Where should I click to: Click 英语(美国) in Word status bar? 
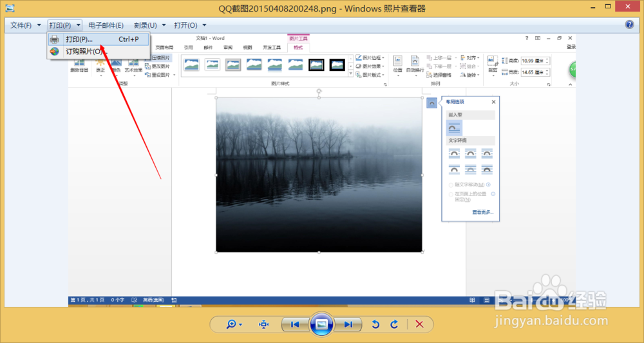(x=153, y=300)
